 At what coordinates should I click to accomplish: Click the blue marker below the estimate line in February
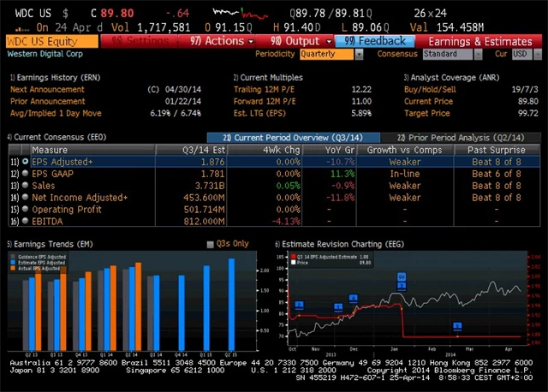click(x=457, y=325)
